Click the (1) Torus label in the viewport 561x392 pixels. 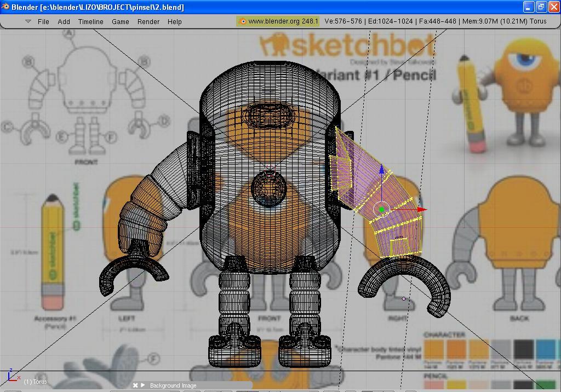(x=35, y=382)
